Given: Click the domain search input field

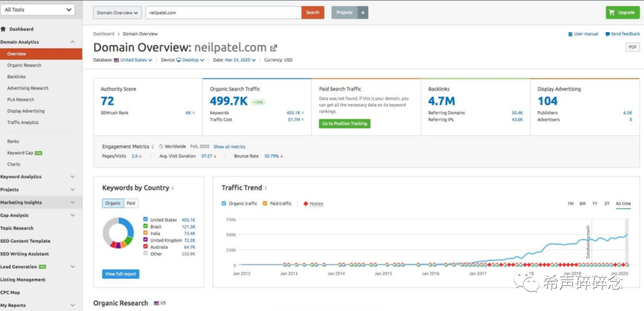Looking at the screenshot, I should click(x=224, y=13).
